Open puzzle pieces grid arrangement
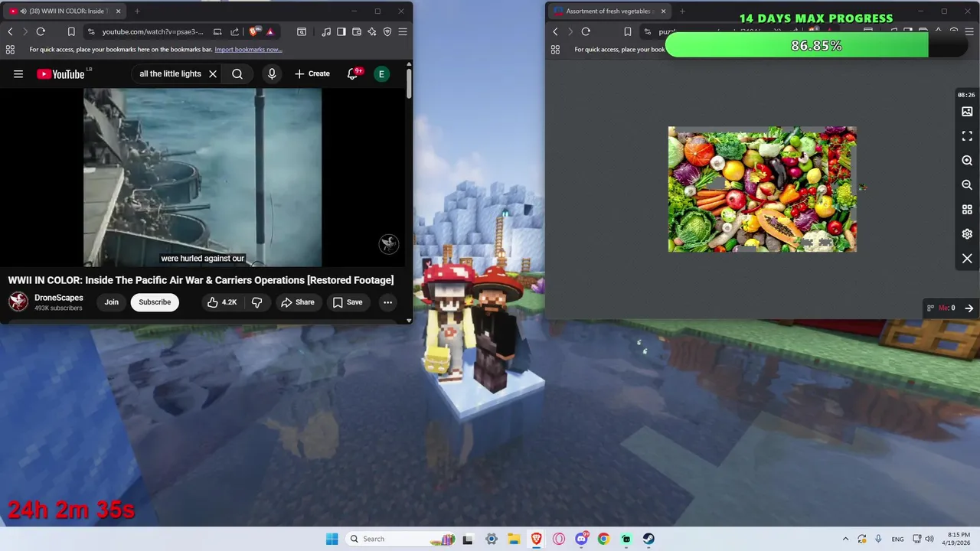Image resolution: width=980 pixels, height=551 pixels. (967, 210)
